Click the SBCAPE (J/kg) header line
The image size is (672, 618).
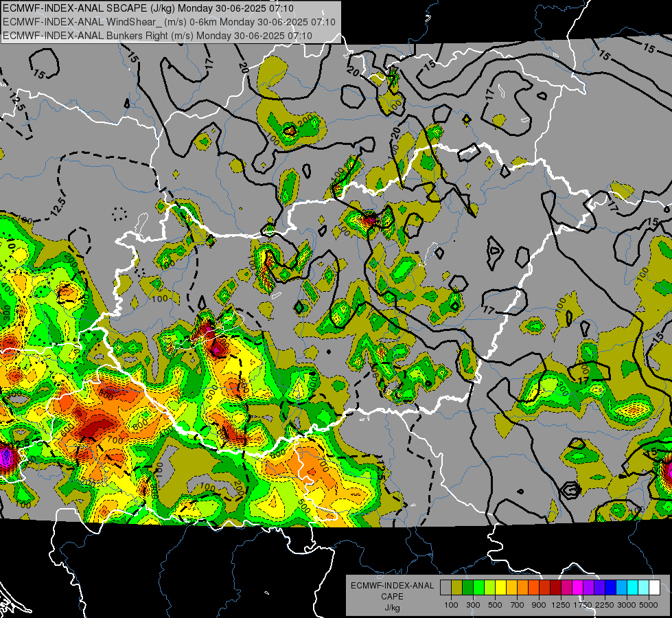[148, 8]
